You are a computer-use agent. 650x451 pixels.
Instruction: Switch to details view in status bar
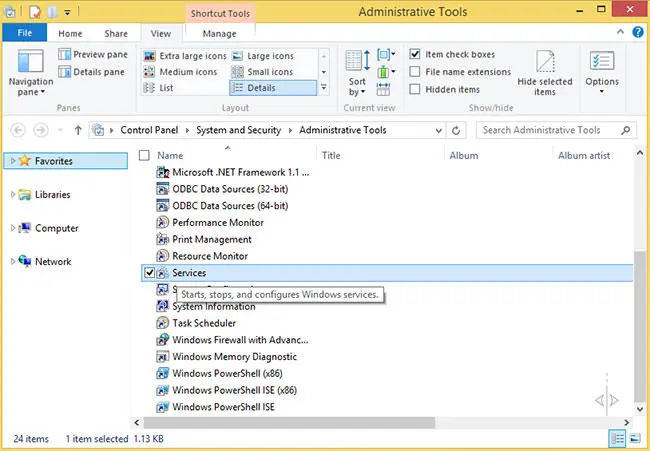pos(617,438)
